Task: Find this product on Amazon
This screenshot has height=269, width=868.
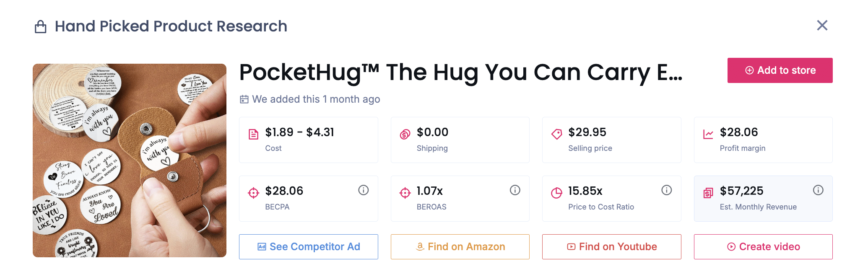Action: point(460,247)
